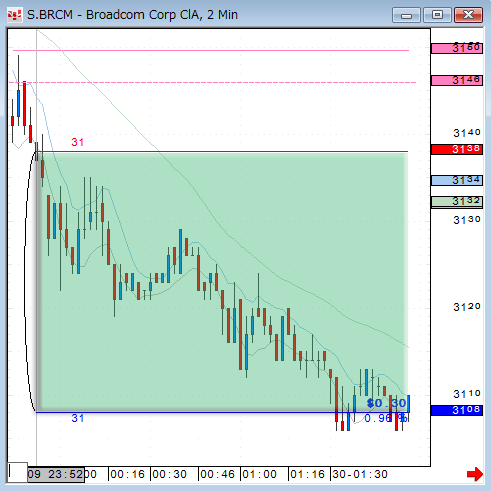Click the small white box at bottom-left corner
Screen dimensions: 491x491
18,472
